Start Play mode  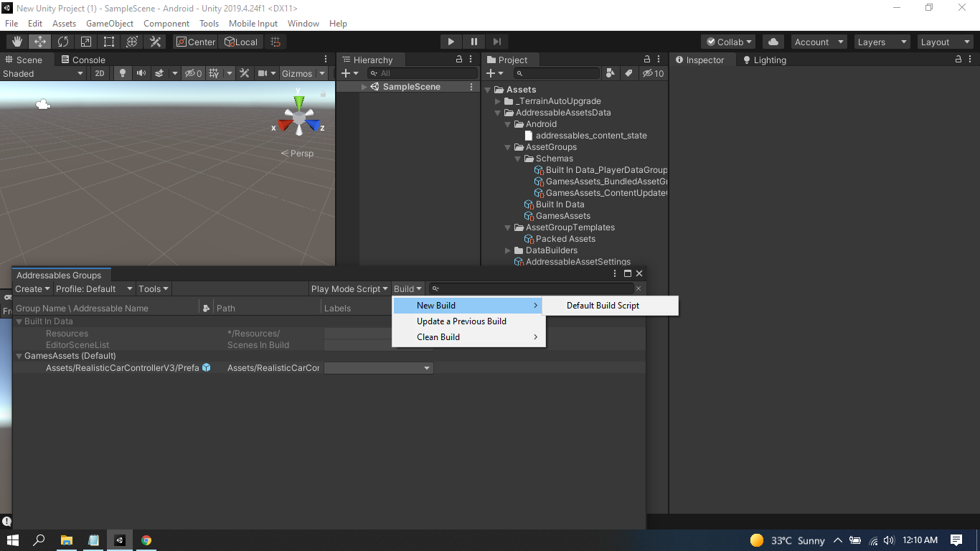[x=451, y=42]
